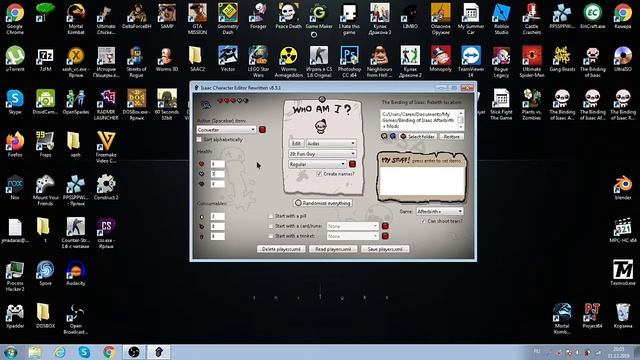Screen dimensions: 640x360
Task: Toggle Can shoot tears? checkbox
Action: click(423, 221)
